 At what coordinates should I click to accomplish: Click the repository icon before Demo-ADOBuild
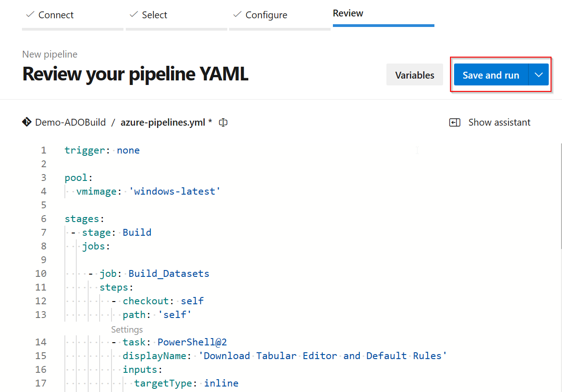coord(27,122)
